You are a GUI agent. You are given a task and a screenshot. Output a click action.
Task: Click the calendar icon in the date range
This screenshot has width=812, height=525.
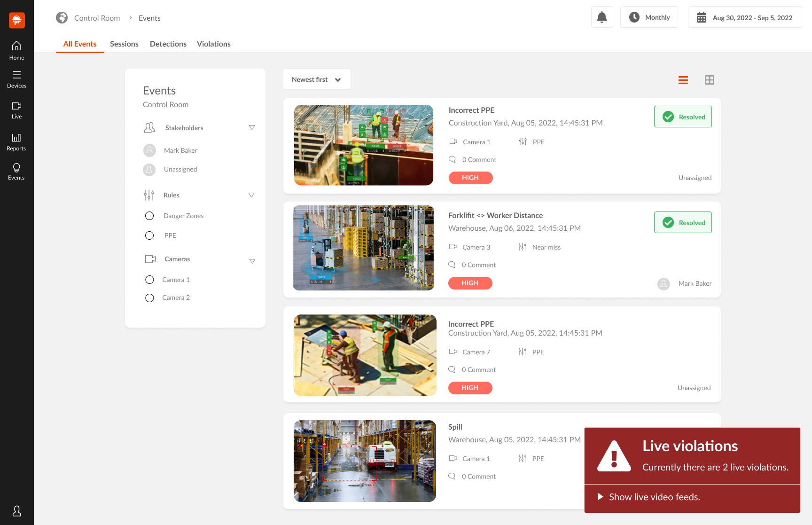click(x=702, y=17)
